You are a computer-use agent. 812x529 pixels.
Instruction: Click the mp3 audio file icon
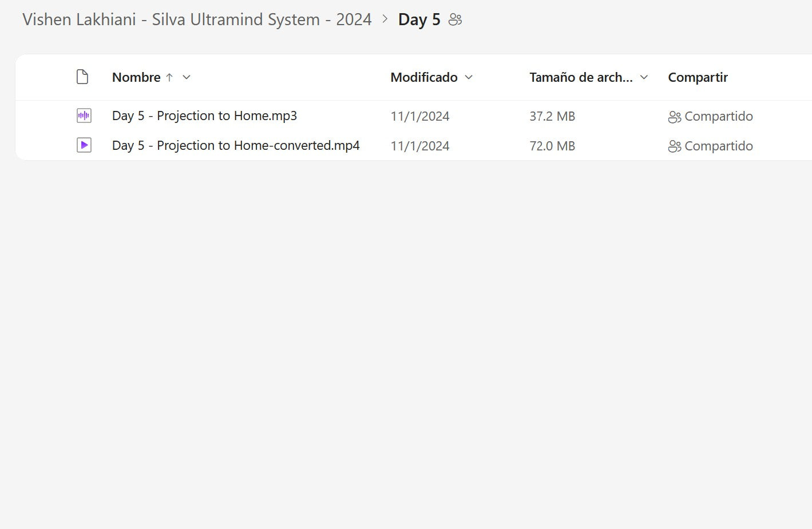point(84,116)
